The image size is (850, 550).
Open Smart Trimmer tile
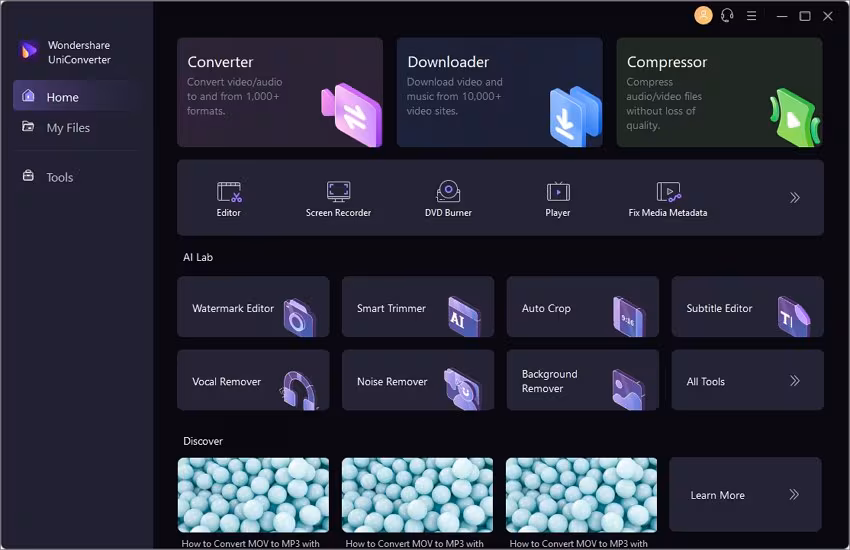418,307
